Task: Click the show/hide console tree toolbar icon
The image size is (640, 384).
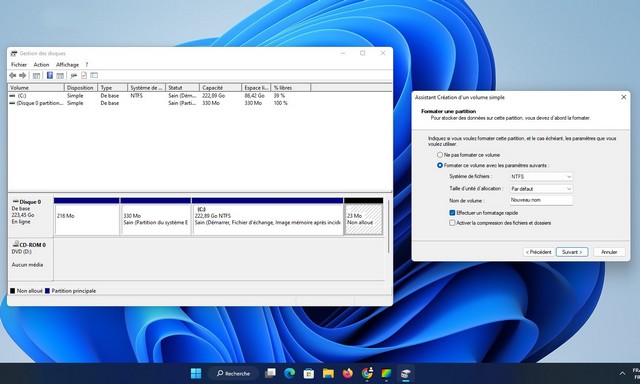Action: pos(36,75)
